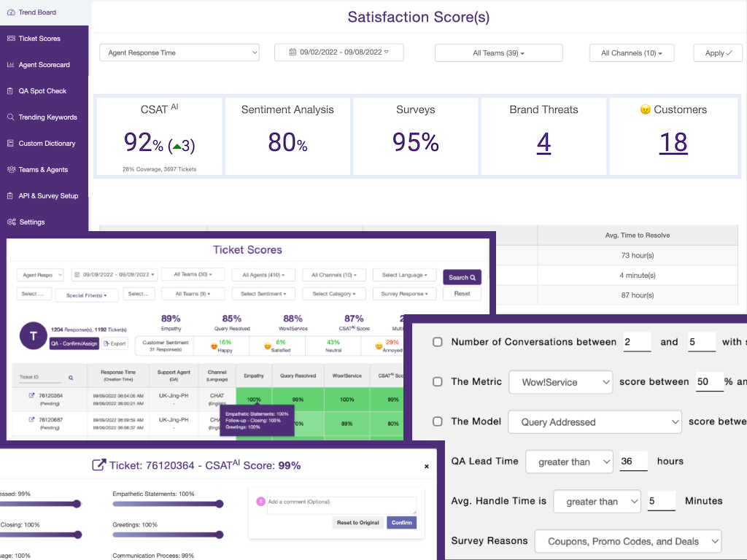This screenshot has width=747, height=560.
Task: Click the Ticket Scores sidebar icon
Action: pos(10,39)
